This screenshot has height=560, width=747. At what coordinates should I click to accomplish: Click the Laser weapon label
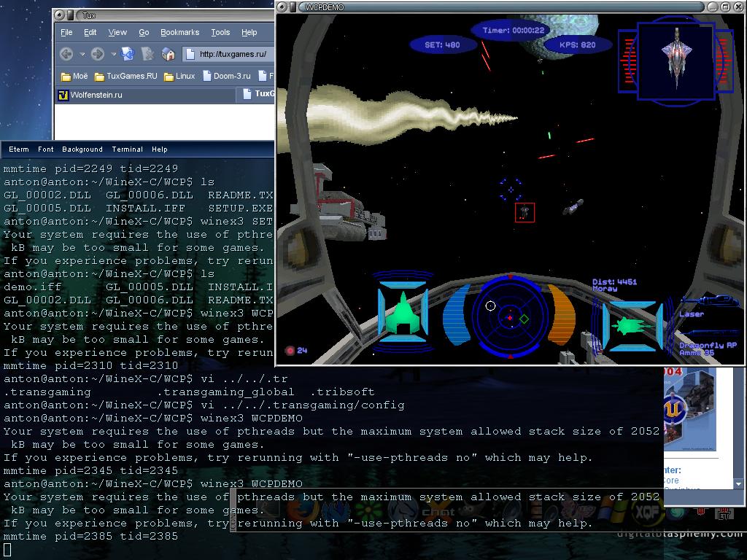tap(692, 314)
